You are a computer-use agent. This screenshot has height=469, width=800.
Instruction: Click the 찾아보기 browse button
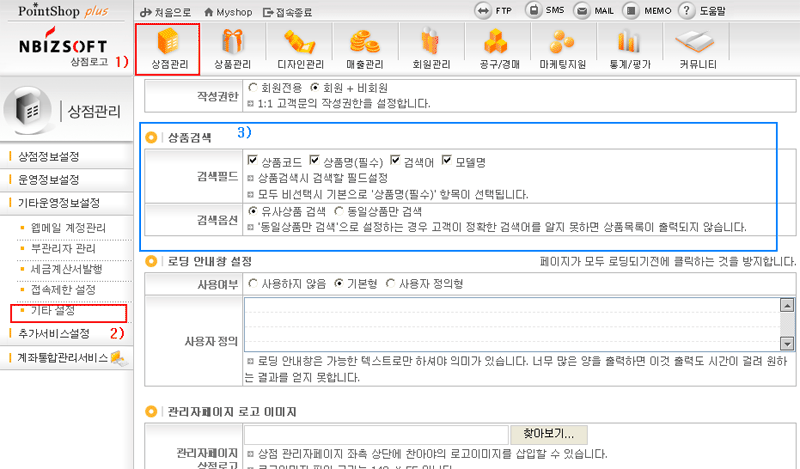(x=549, y=434)
